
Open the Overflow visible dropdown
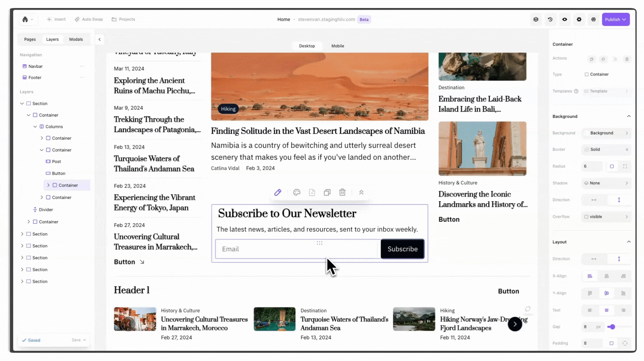[606, 217]
